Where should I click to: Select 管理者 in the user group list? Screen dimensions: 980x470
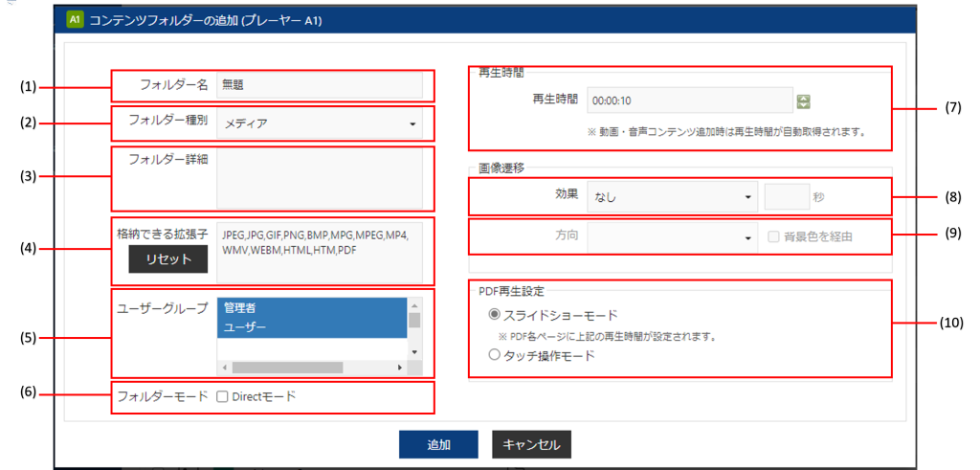coord(312,308)
